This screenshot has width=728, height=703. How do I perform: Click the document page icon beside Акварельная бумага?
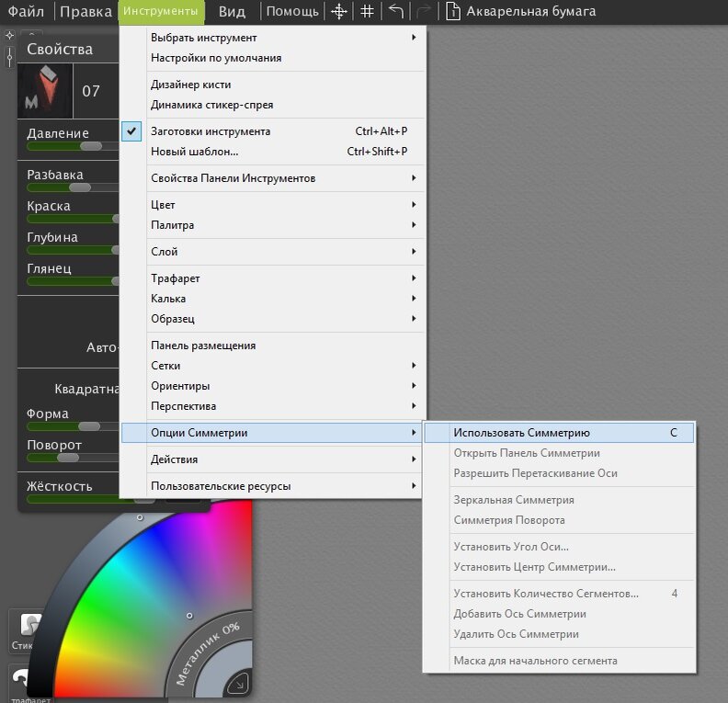452,12
